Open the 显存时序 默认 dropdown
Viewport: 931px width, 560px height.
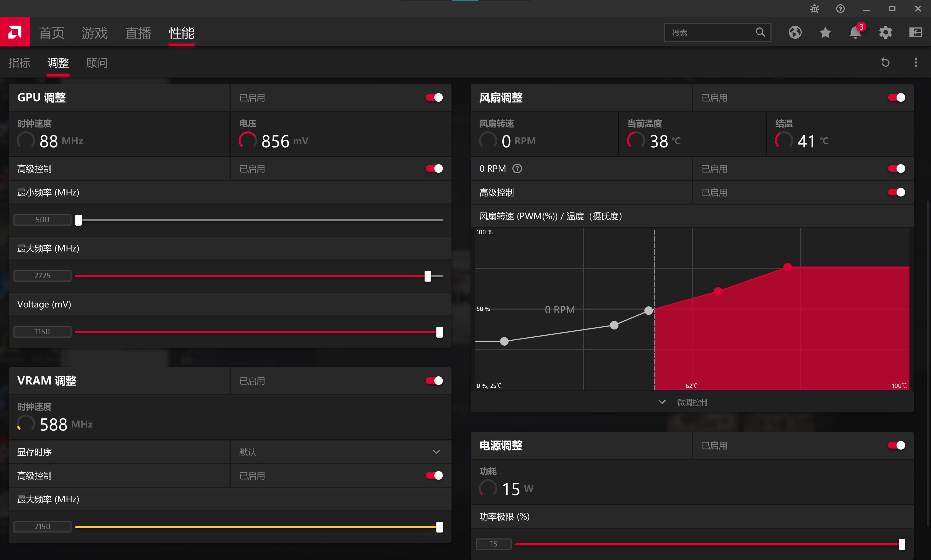click(x=341, y=452)
